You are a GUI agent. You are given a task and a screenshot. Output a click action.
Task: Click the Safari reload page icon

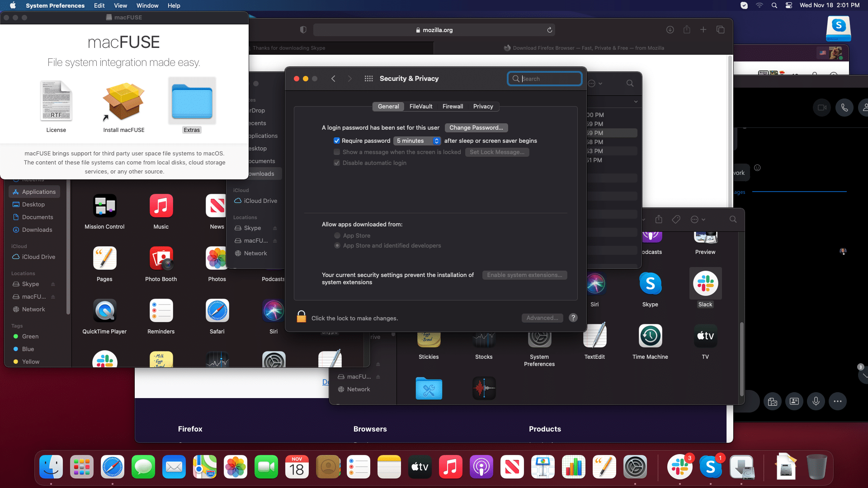[x=549, y=30]
